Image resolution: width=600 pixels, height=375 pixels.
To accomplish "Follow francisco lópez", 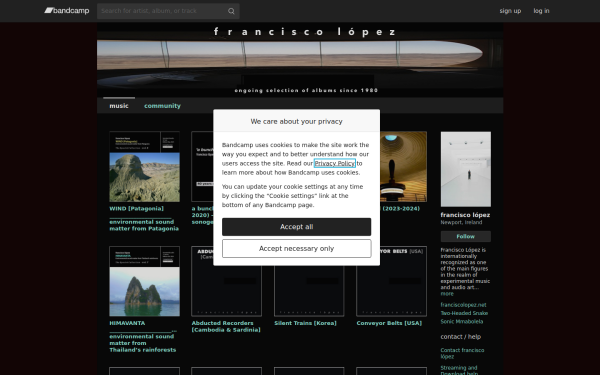I will click(466, 236).
